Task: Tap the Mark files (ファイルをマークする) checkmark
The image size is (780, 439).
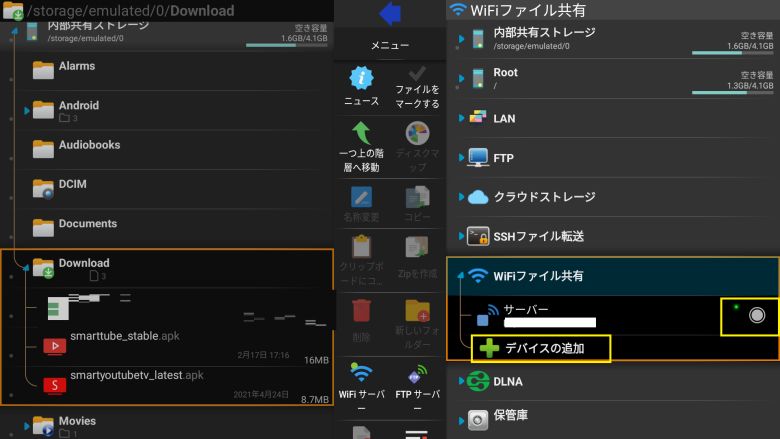Action: pyautogui.click(x=417, y=74)
